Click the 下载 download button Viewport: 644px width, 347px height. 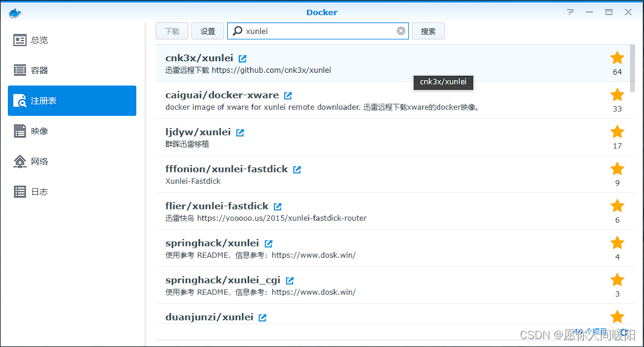172,32
